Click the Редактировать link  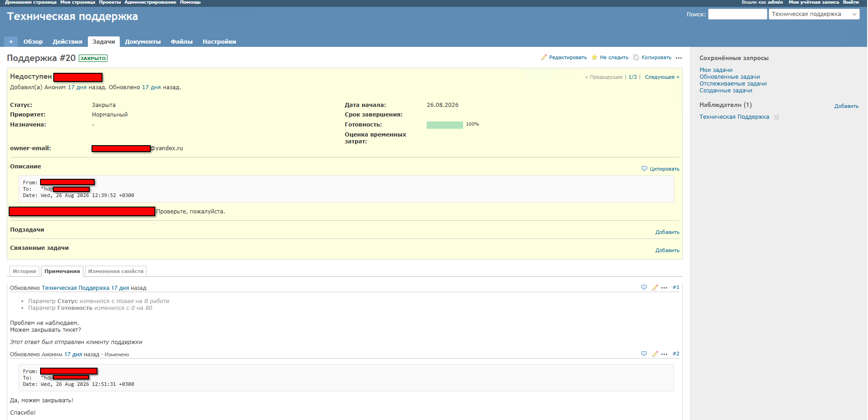click(x=568, y=57)
